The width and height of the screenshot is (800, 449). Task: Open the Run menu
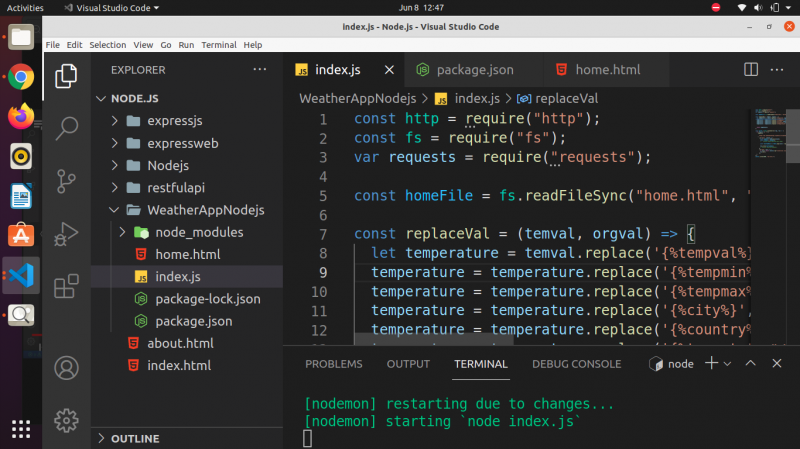186,45
